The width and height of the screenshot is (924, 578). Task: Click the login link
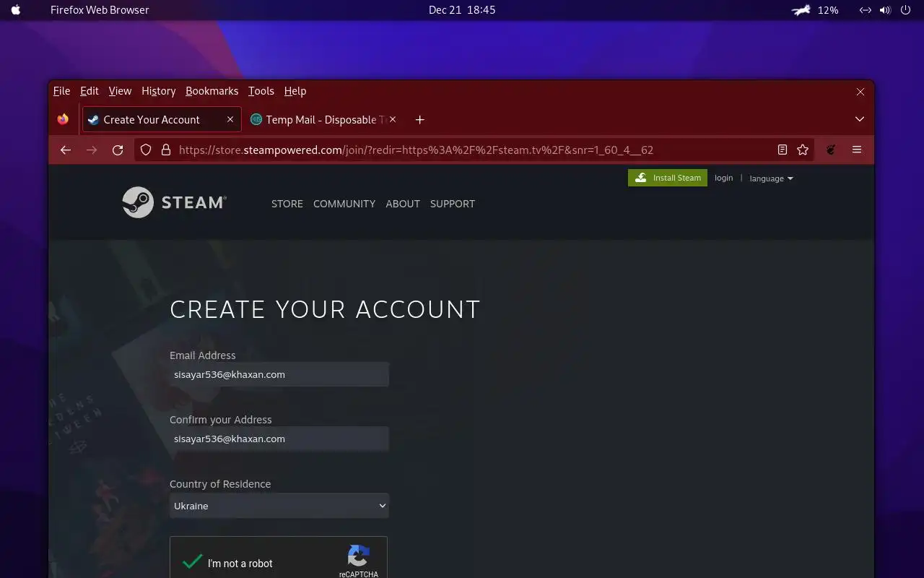[x=723, y=178]
